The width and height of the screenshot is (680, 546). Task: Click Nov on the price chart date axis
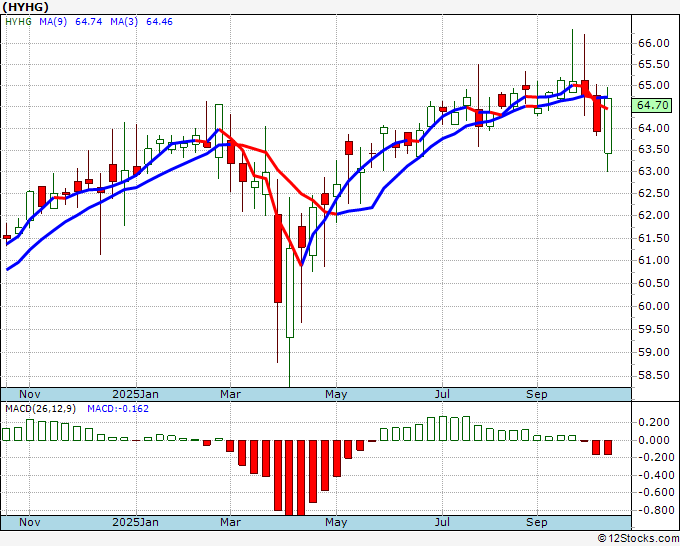(29, 394)
